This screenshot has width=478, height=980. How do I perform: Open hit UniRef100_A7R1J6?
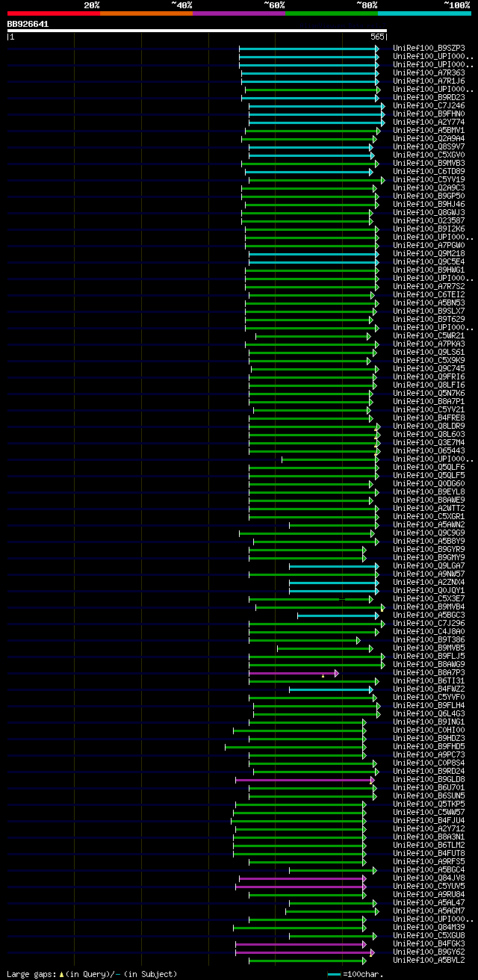coord(429,81)
